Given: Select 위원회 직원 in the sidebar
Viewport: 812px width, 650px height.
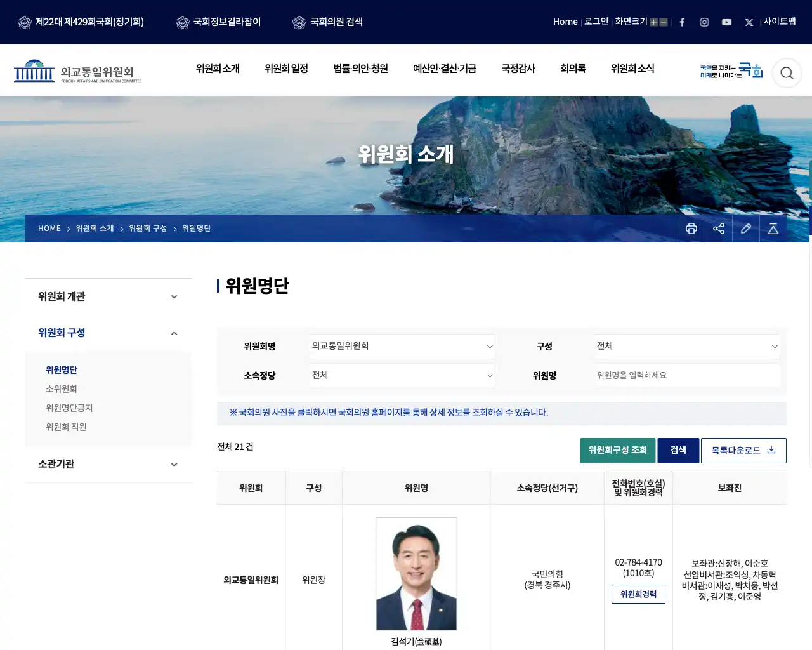Looking at the screenshot, I should click(x=66, y=427).
